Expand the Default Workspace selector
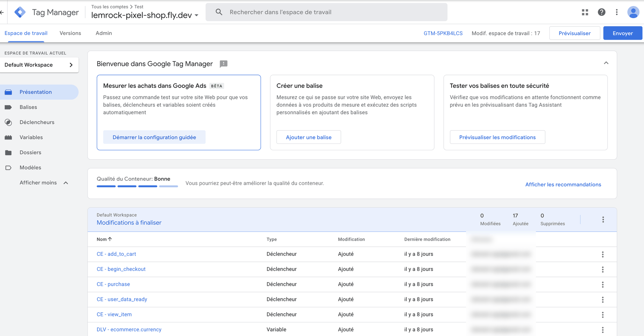 click(x=39, y=65)
